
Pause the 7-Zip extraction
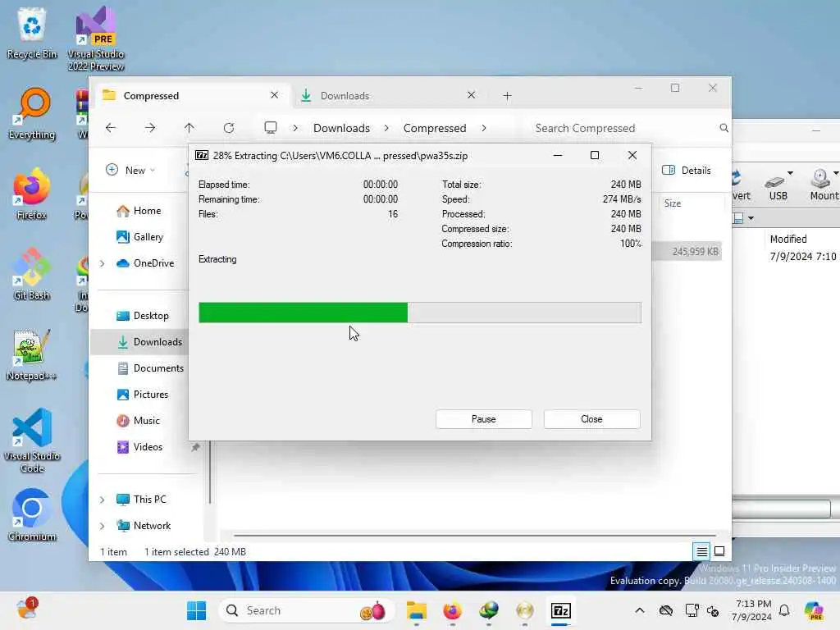coord(483,419)
